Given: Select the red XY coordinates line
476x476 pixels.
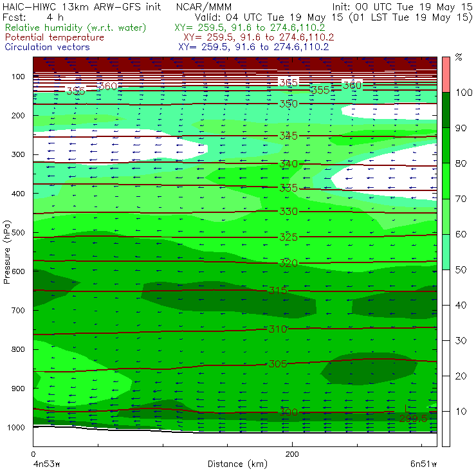Looking at the screenshot, I should (259, 38).
